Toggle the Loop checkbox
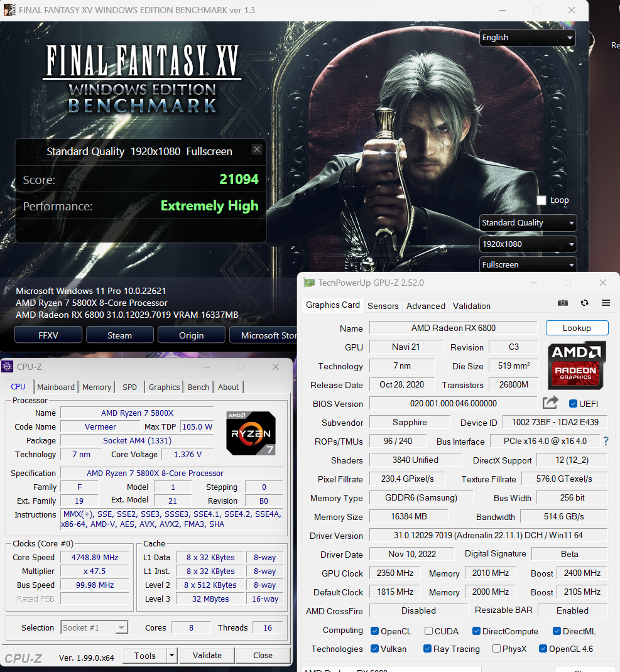The height and width of the screenshot is (672, 620). 541,200
